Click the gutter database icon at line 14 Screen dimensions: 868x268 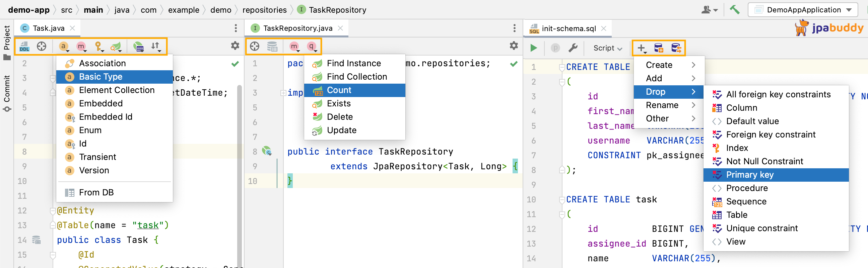point(36,240)
